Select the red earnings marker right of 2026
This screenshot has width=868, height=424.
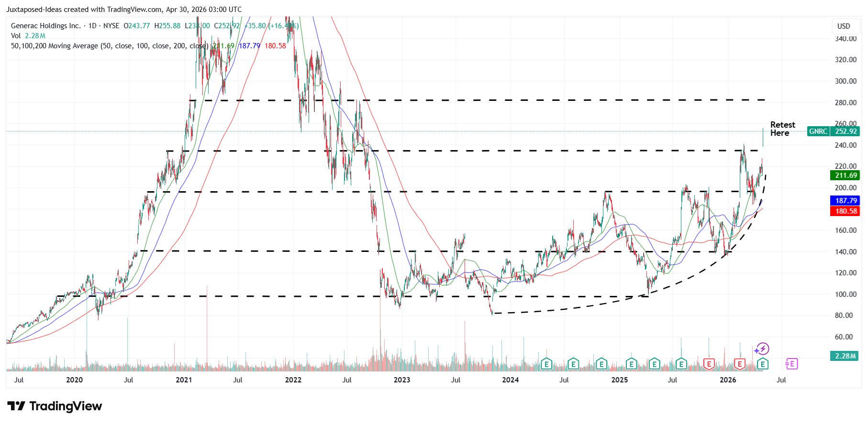tap(739, 364)
